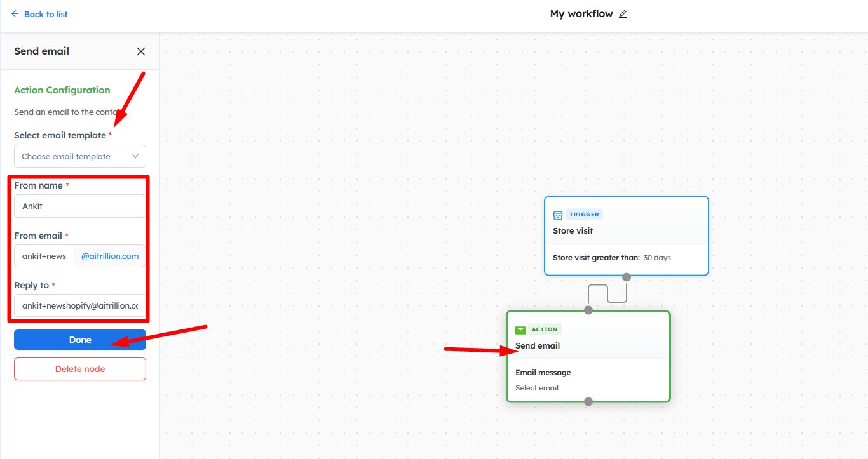The image size is (868, 459).
Task: Close the Send email panel
Action: tap(141, 51)
